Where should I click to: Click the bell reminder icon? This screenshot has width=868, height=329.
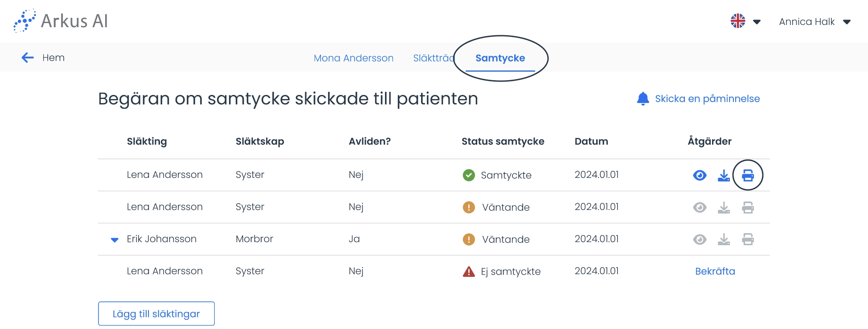point(643,99)
